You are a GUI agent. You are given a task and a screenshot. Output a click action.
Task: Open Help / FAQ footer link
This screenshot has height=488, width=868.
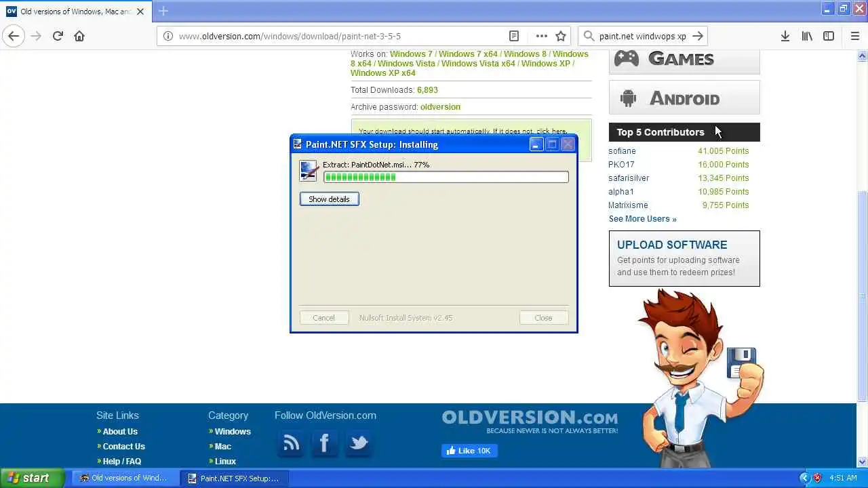tap(122, 462)
